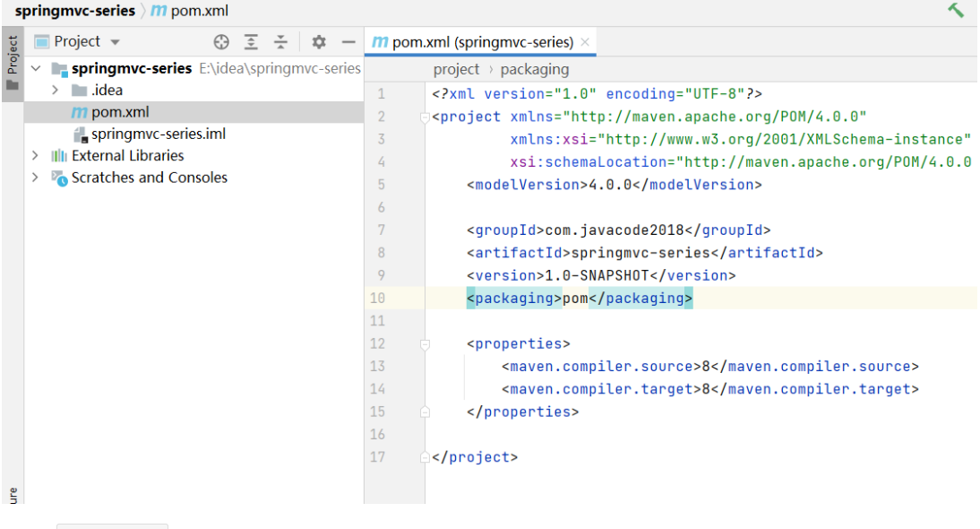
Task: Click 'packaging' in the editor breadcrumb
Action: click(x=534, y=69)
